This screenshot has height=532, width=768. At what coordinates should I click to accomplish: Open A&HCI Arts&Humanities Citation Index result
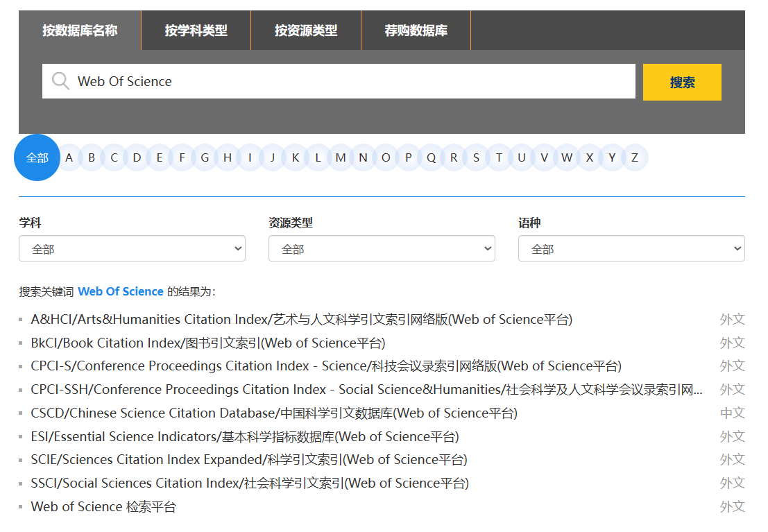[x=302, y=319]
